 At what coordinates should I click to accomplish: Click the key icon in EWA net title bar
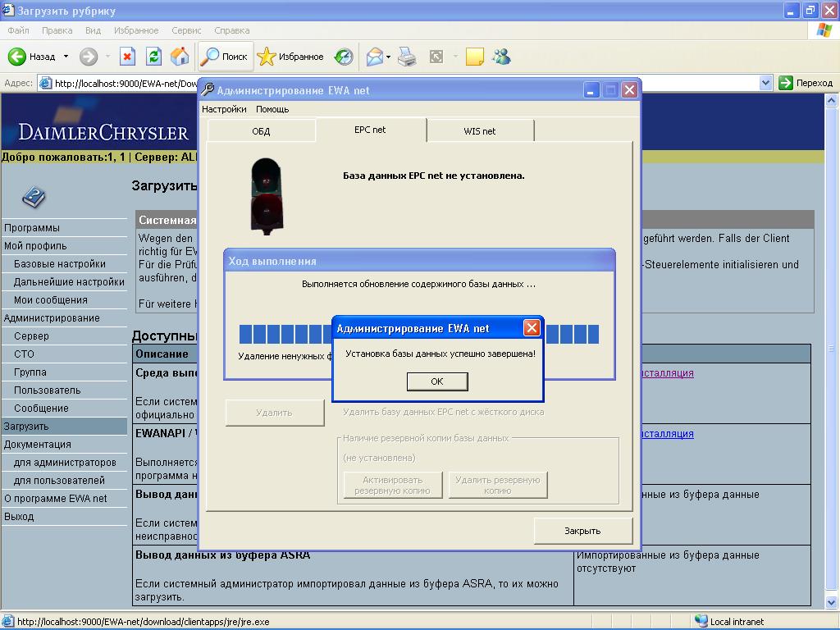pyautogui.click(x=208, y=90)
